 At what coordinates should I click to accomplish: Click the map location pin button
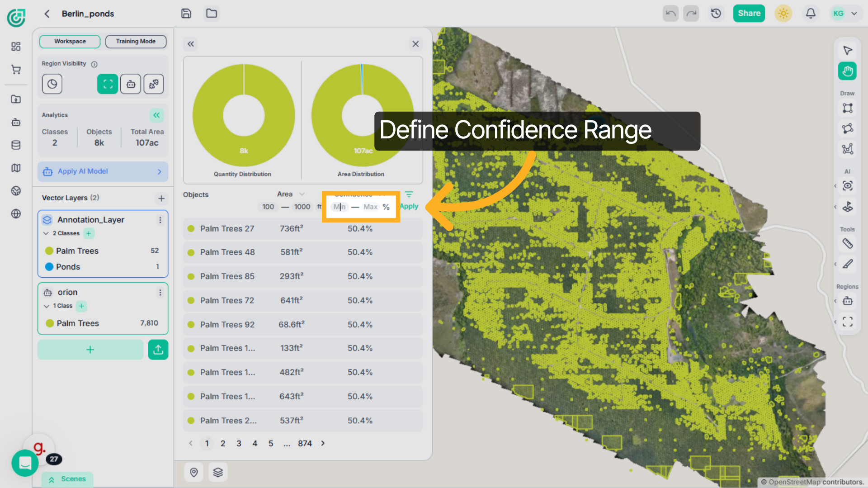pyautogui.click(x=194, y=472)
